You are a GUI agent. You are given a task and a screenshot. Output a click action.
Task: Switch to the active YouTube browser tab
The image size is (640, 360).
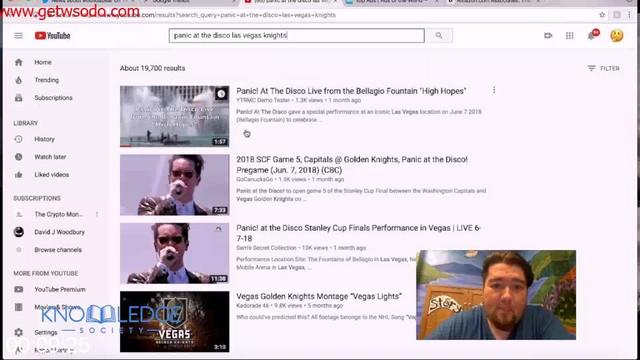click(291, 2)
